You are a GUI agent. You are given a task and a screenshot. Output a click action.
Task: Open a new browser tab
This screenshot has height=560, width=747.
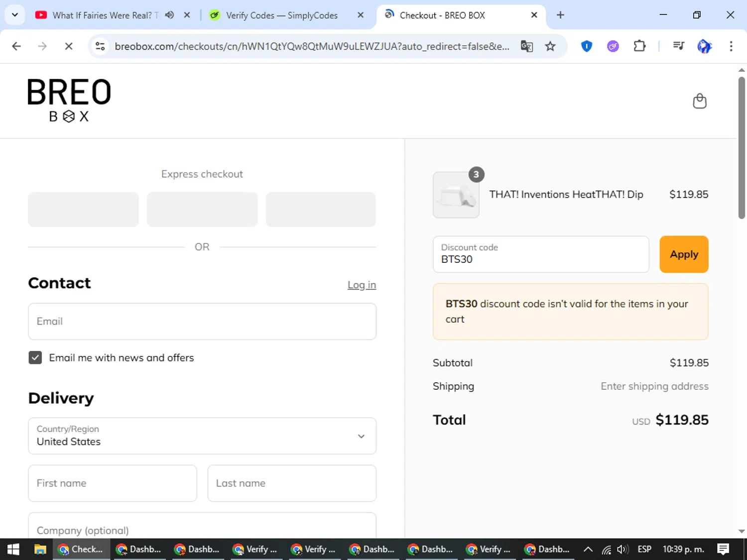[560, 15]
